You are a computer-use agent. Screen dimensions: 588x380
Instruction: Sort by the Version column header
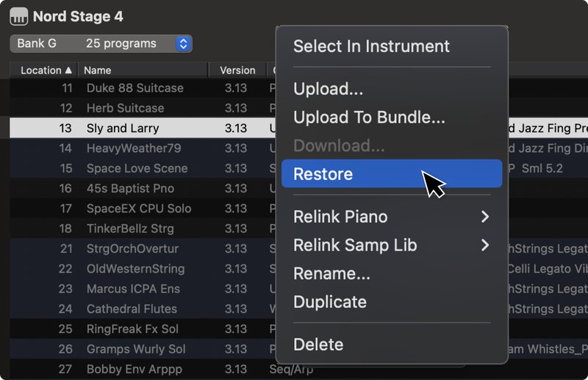click(x=237, y=70)
